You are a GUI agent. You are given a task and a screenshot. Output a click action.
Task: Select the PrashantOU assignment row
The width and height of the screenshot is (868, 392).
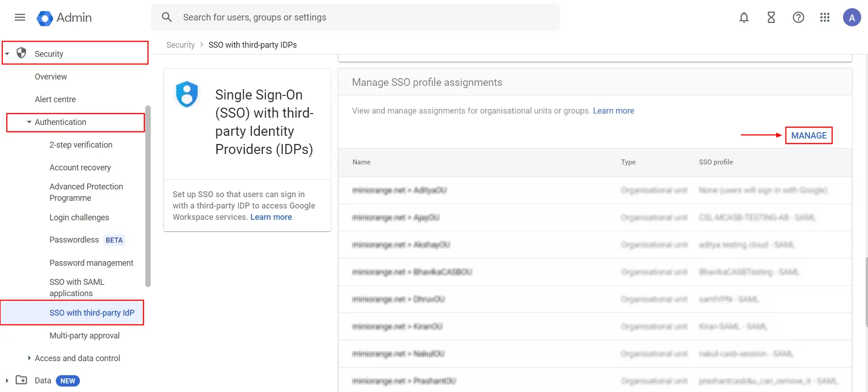(595, 380)
